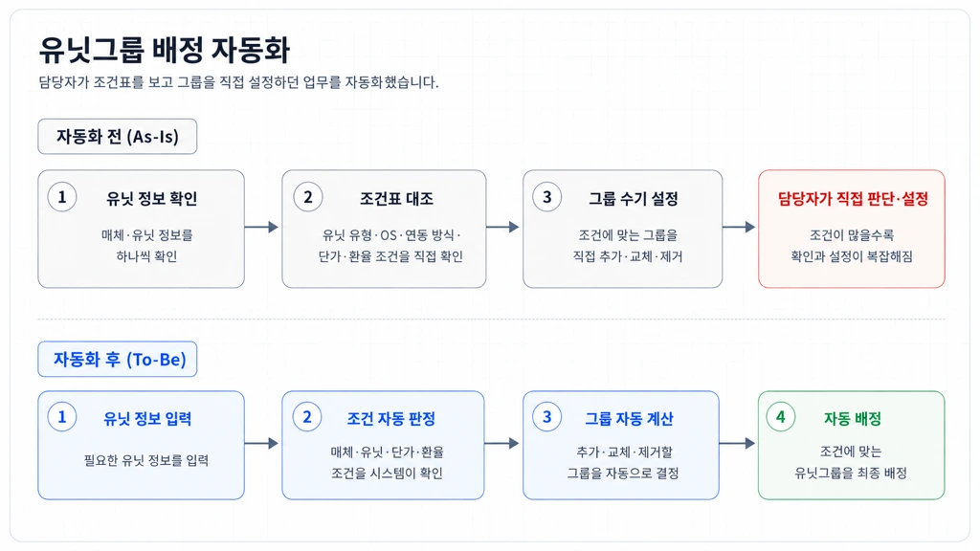Click the blue number 3 circle beside 그룹 자동 계산
Screen dimensions: 980x551
[x=546, y=417]
